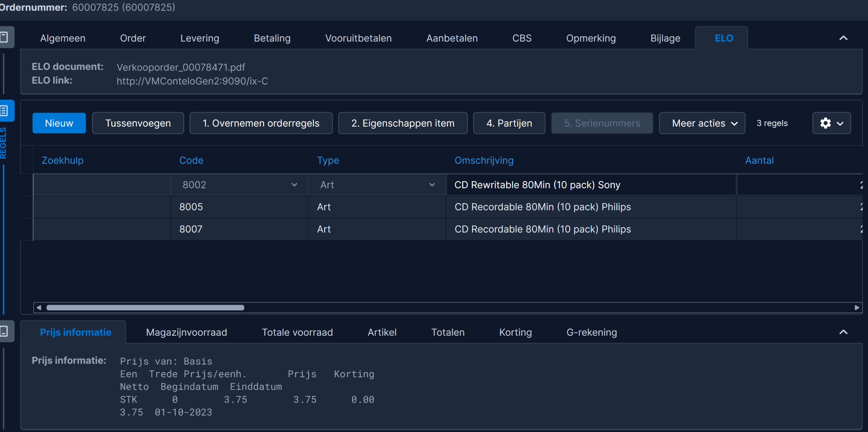Open the Levering tab

click(x=200, y=38)
